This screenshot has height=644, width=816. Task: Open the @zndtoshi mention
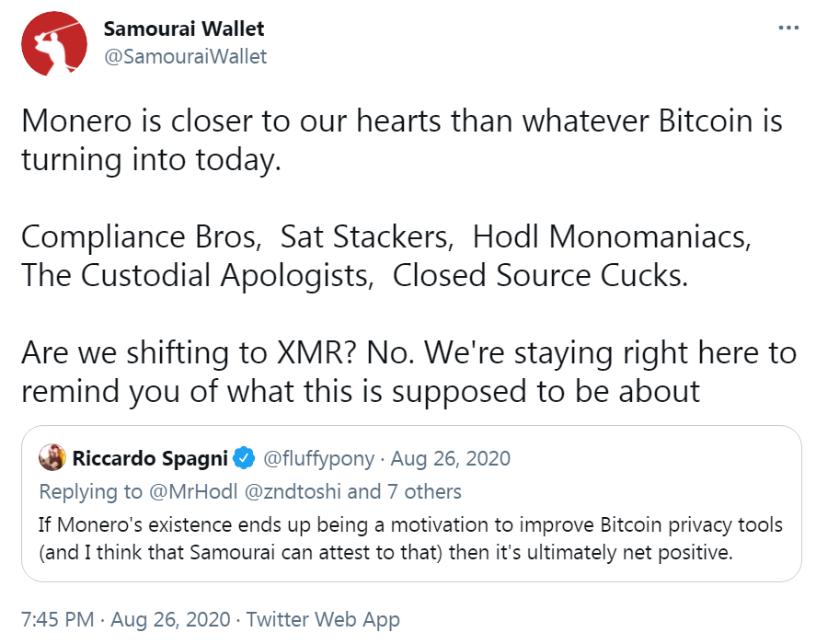281,491
